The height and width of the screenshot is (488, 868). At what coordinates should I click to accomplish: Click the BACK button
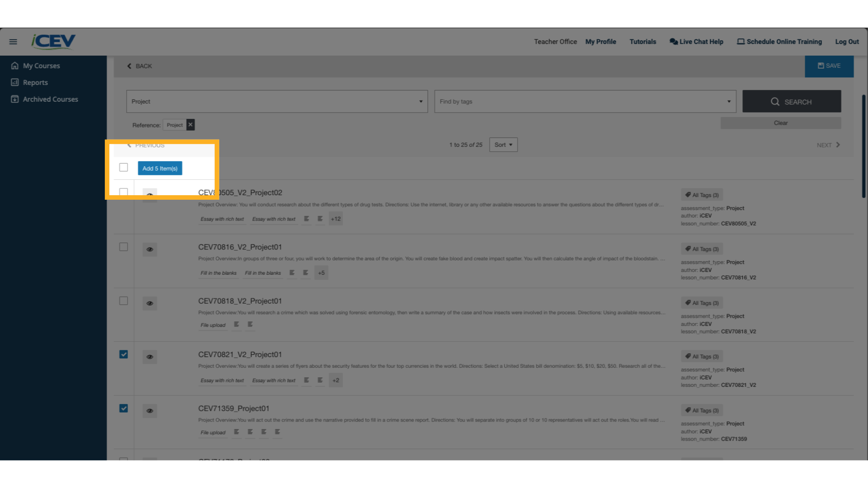click(x=139, y=66)
